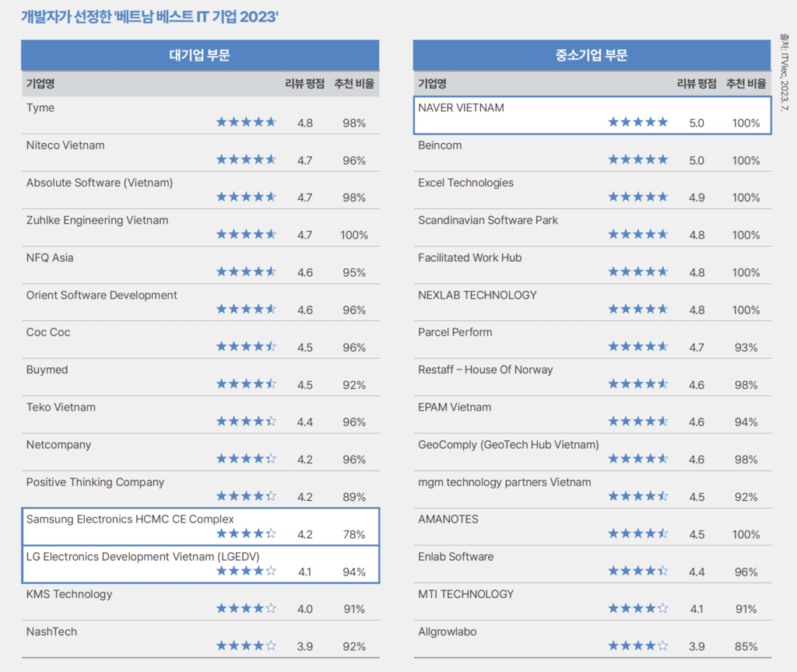Click Zuhlke Engineering Vietnam's 100% recommendation
Image resolution: width=797 pixels, height=672 pixels.
354,235
